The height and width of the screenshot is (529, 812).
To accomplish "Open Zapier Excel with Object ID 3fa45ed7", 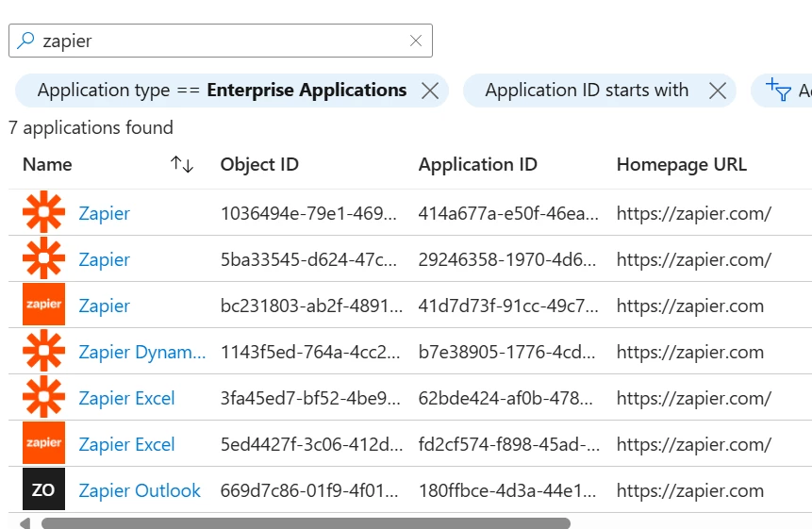I will pyautogui.click(x=126, y=398).
